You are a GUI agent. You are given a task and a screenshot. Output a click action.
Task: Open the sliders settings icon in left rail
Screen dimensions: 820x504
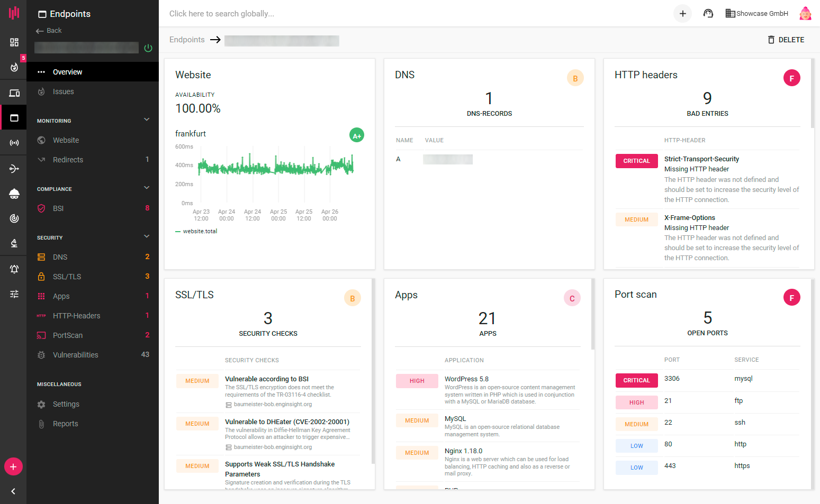[14, 294]
